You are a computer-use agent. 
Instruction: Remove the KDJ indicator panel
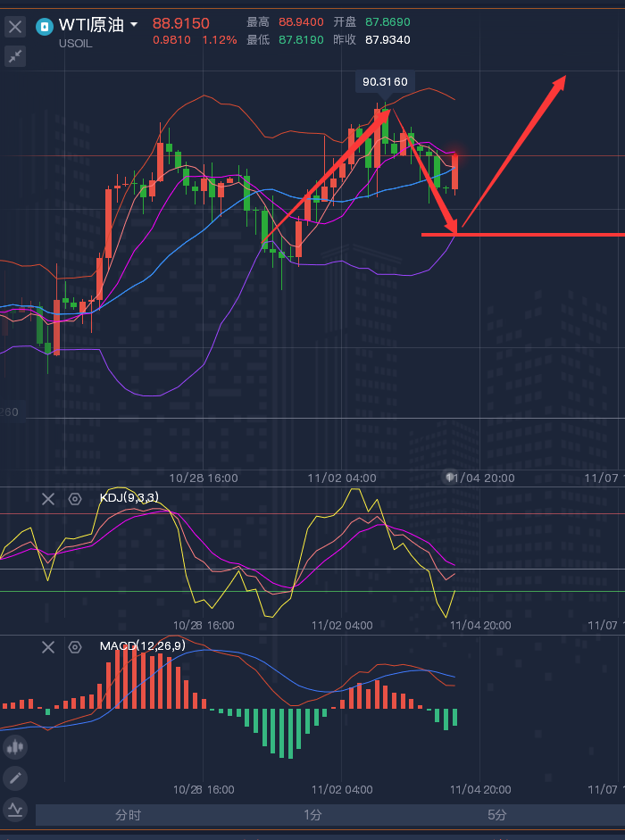click(48, 499)
